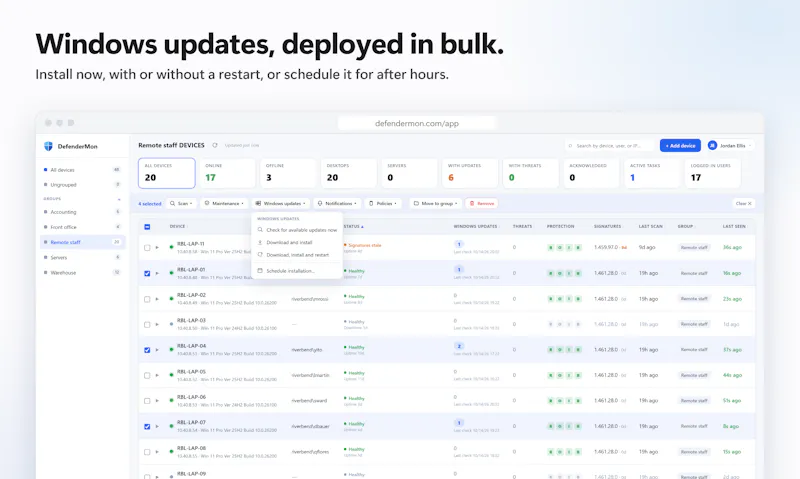Click the green online dot for RBL-LAP-06
This screenshot has height=479, width=800.
pyautogui.click(x=171, y=400)
